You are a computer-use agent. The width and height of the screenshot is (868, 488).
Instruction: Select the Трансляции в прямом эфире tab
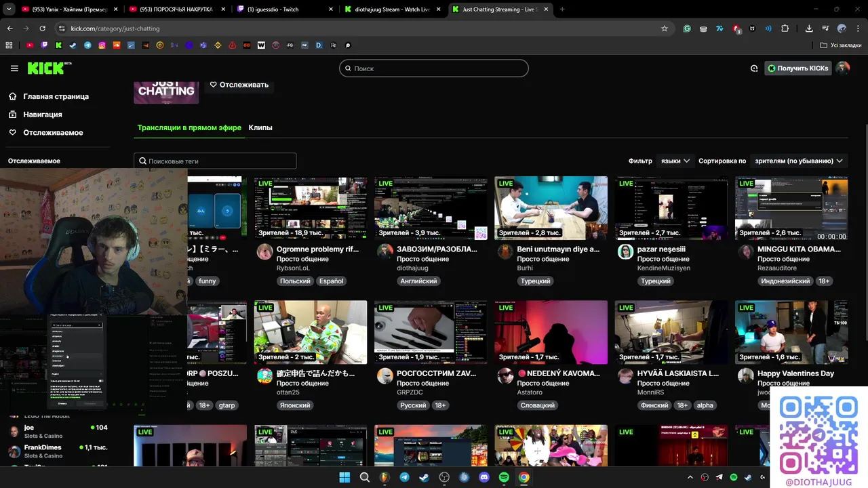click(x=189, y=127)
